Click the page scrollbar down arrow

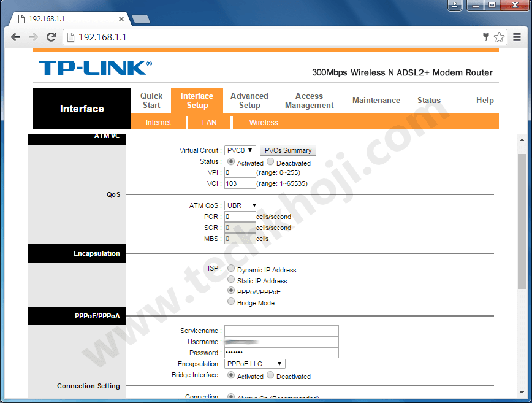(x=522, y=393)
